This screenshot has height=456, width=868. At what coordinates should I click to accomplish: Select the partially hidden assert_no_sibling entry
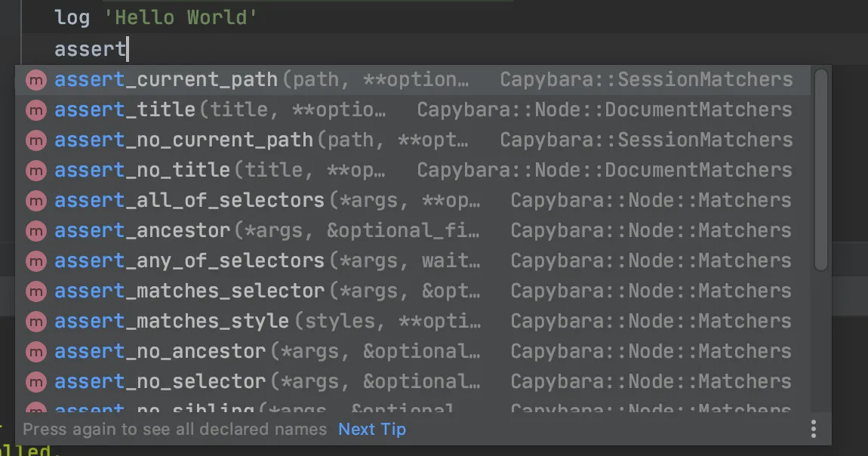pyautogui.click(x=154, y=409)
